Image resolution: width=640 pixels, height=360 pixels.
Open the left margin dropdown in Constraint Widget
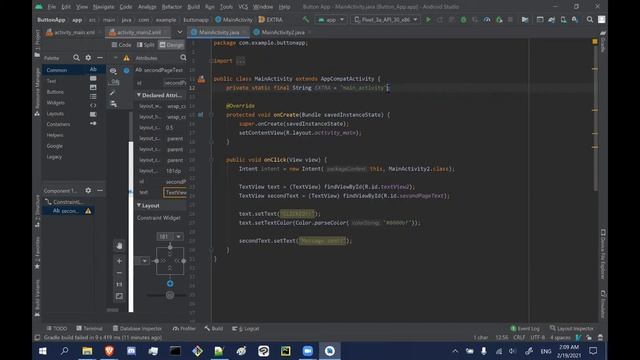(144, 261)
